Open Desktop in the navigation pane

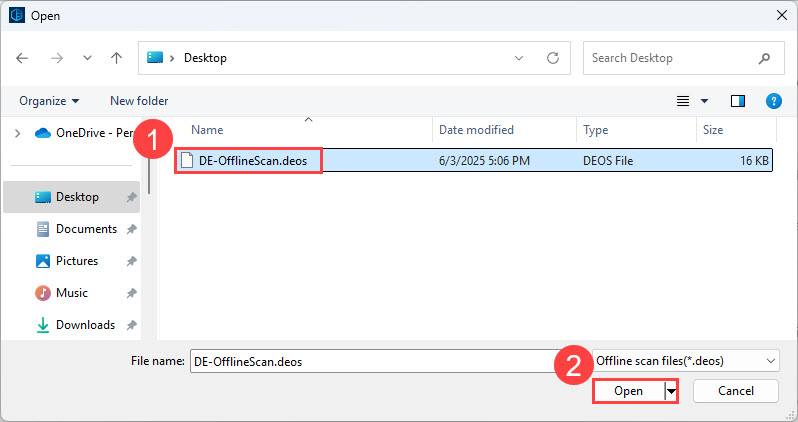pos(77,197)
